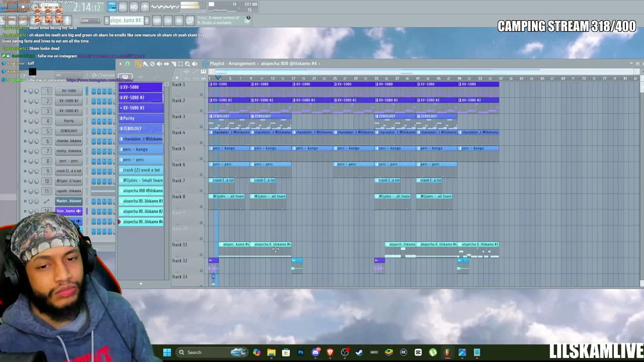Select the Paint brush tool in playlist toolbar
Viewport: 644px width, 362px height.
click(145, 64)
